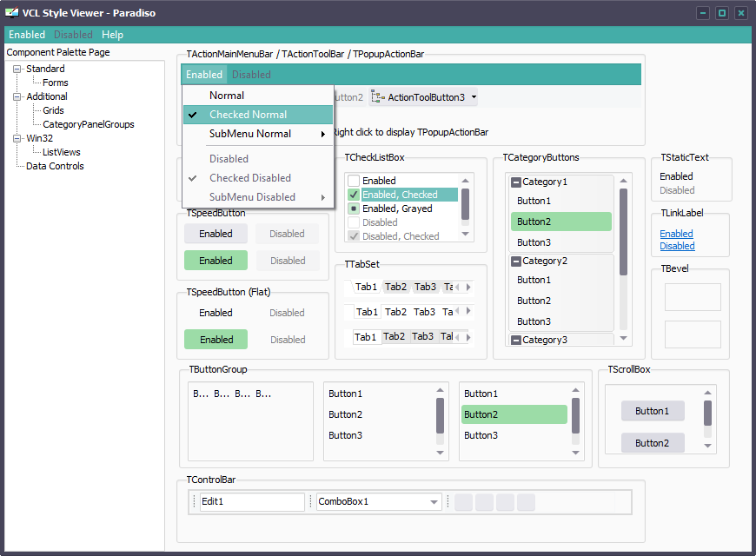Click highlighted Button2 under Category1
756x556 pixels.
pos(561,222)
